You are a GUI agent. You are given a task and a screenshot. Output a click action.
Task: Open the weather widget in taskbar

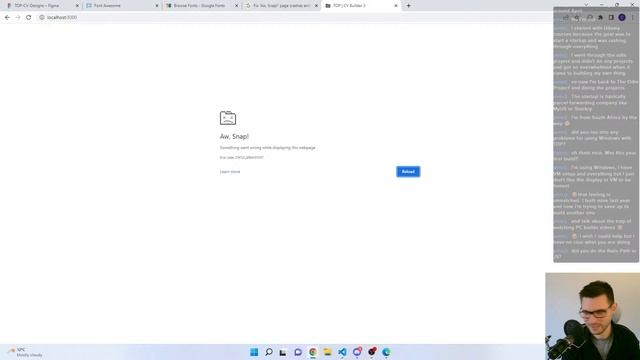(x=25, y=352)
